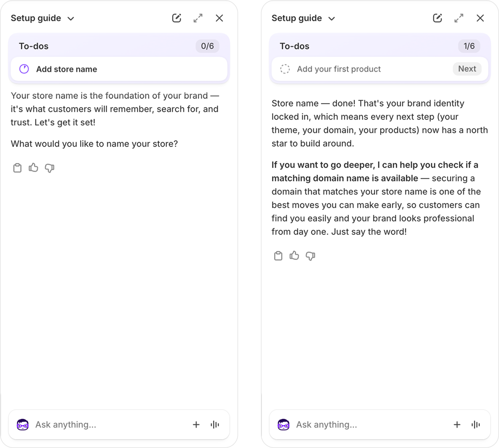Click the Next button on first product
This screenshot has height=448, width=499.
coord(467,69)
